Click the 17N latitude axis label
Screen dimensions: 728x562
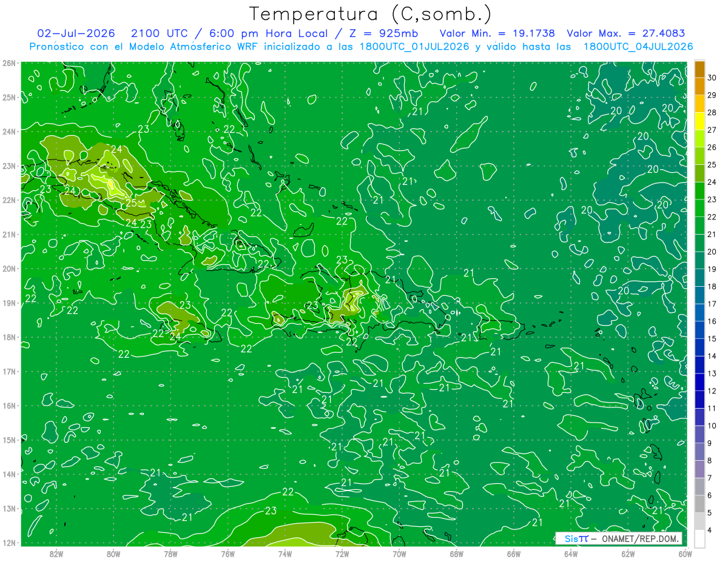pos(8,371)
